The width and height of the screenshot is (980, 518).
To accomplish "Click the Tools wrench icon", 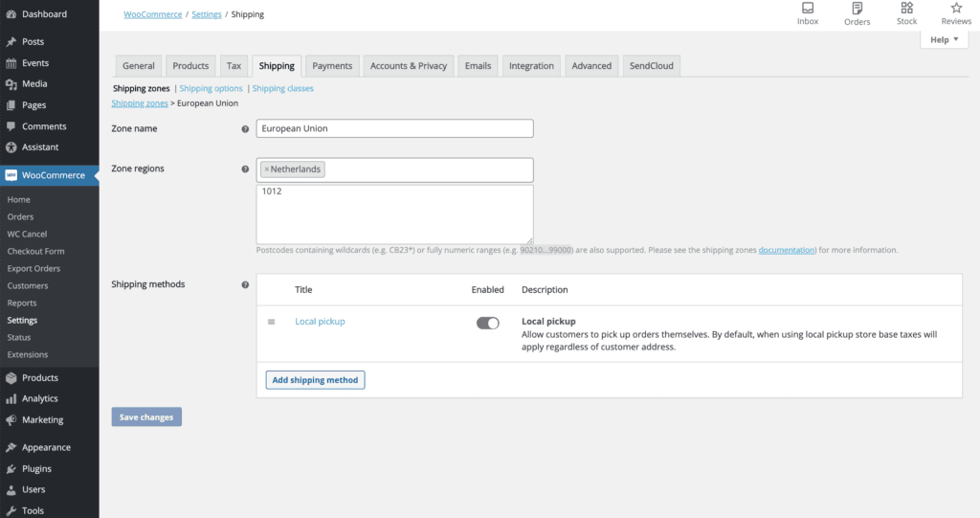I will tap(11, 510).
